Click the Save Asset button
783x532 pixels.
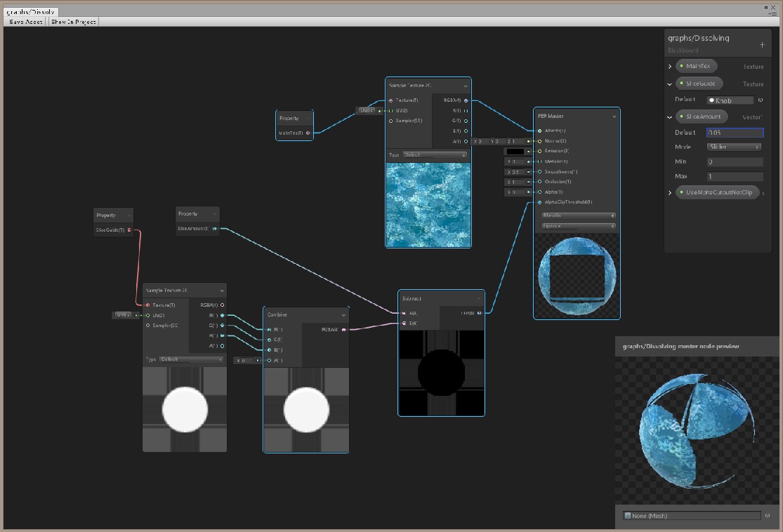(25, 21)
